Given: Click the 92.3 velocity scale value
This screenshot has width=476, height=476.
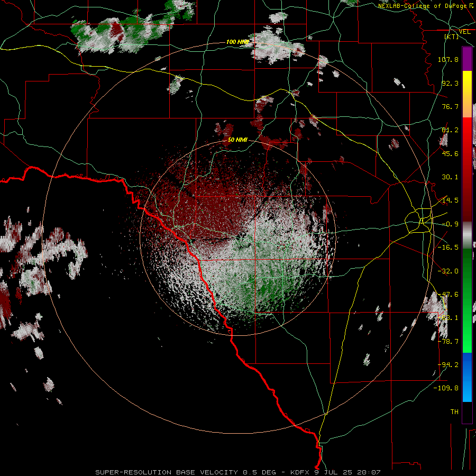Looking at the screenshot, I should click(x=450, y=83).
